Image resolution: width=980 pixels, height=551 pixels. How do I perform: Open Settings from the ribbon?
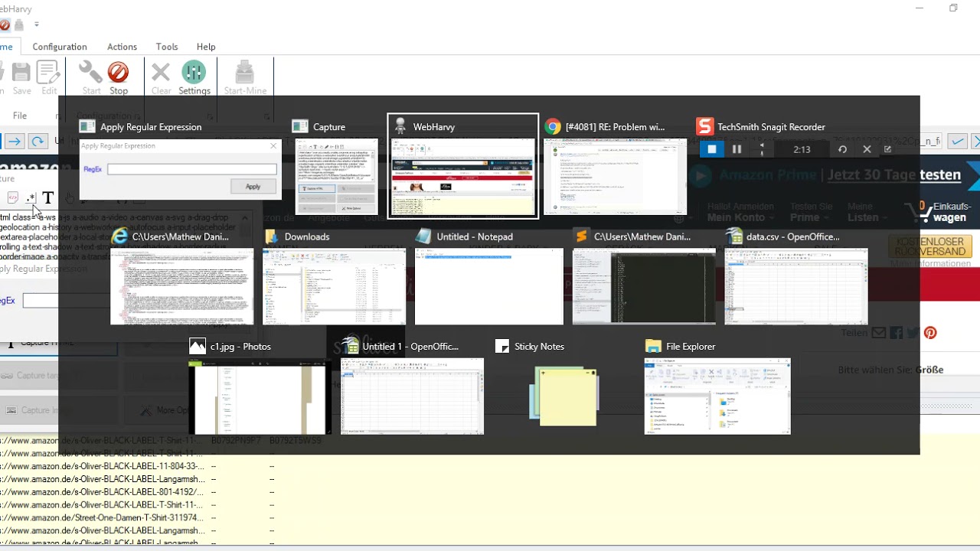pos(194,73)
